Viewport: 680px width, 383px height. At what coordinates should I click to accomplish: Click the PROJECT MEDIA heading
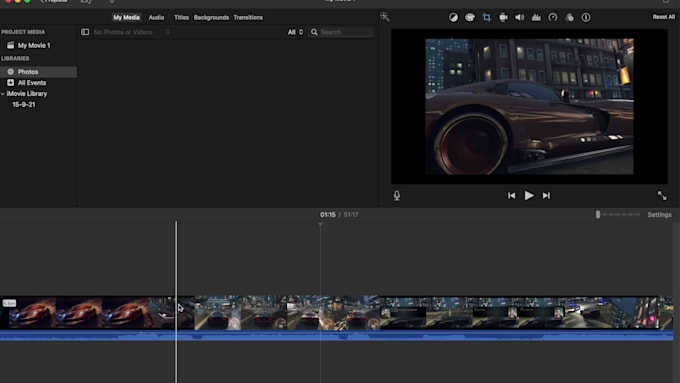(x=23, y=32)
